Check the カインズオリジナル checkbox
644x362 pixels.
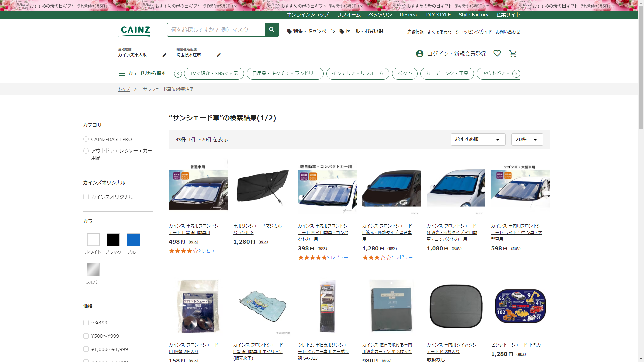click(x=86, y=197)
